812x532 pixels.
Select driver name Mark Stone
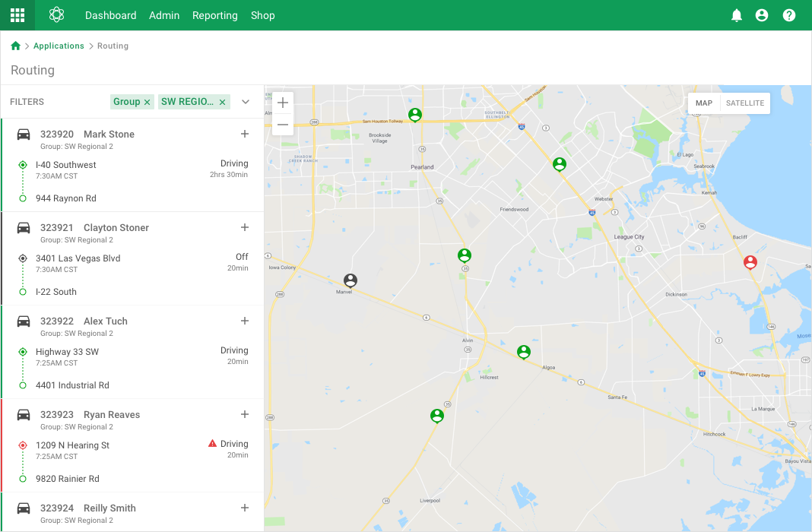coord(109,134)
